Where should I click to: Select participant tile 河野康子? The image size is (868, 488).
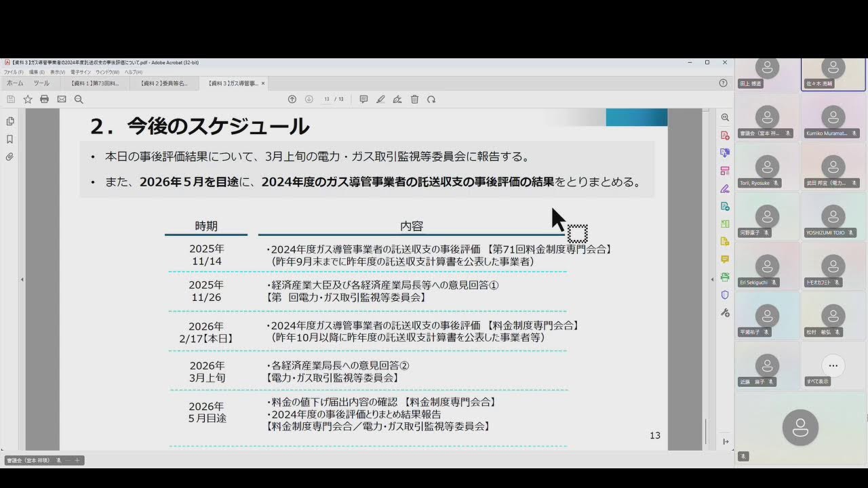pos(768,216)
